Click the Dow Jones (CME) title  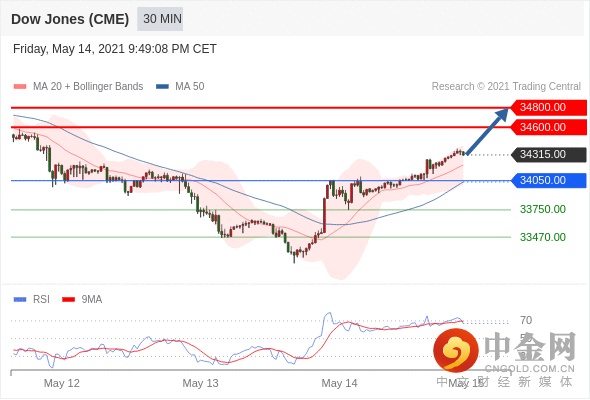[x=70, y=19]
